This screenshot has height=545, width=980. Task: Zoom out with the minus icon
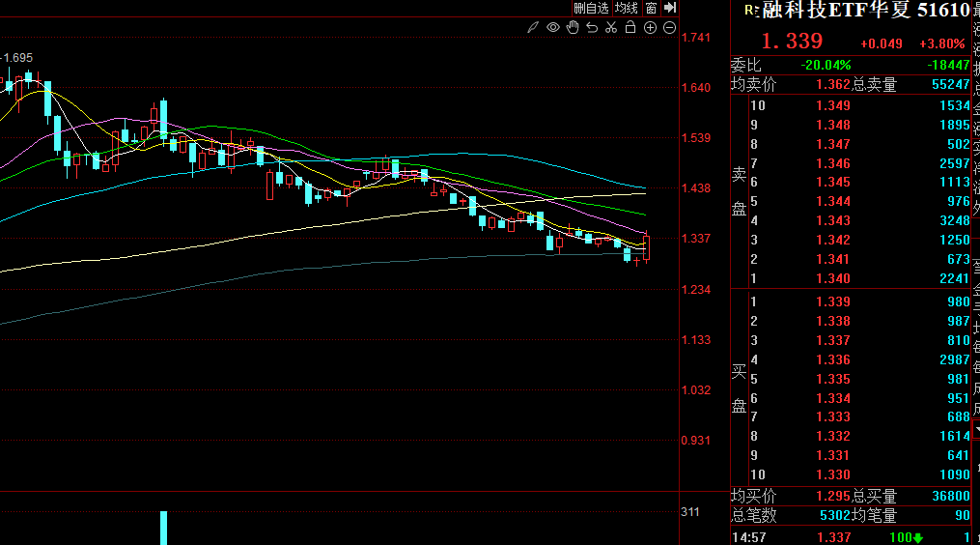coord(669,28)
